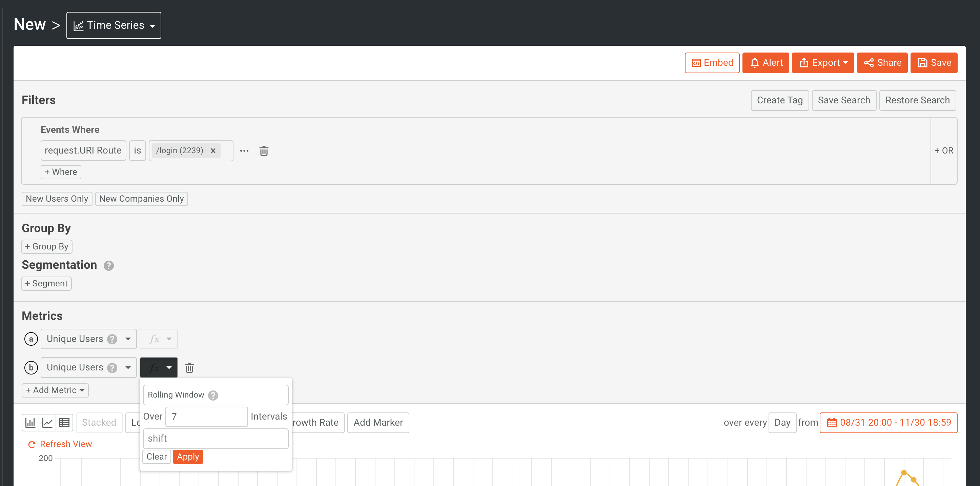Viewport: 980px width, 486px height.
Task: Click Save Search
Action: (844, 100)
